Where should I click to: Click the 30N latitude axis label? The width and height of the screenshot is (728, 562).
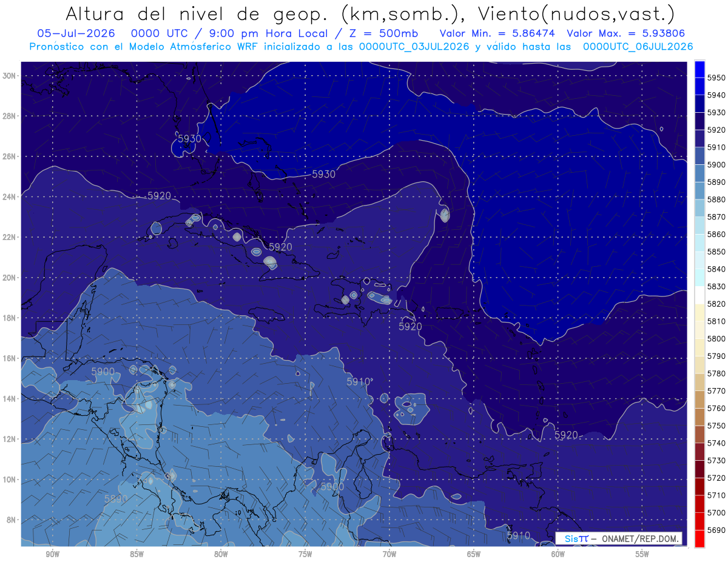tap(10, 76)
